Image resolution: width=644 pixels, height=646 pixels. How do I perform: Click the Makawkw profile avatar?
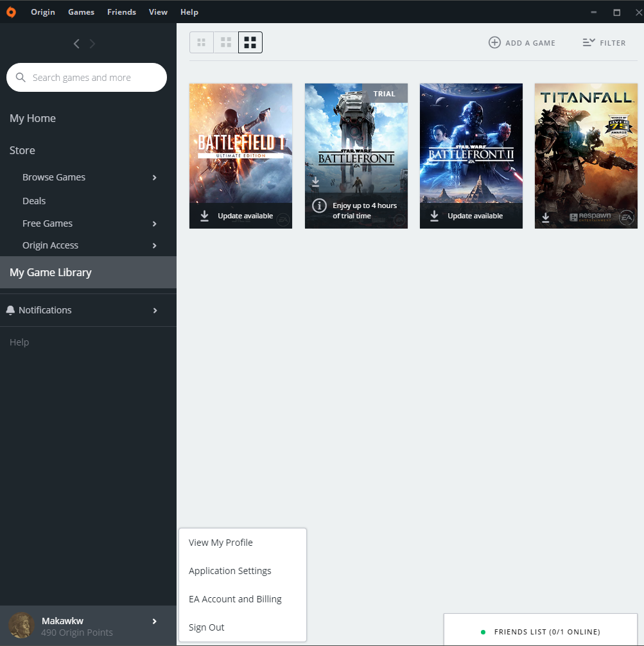(x=21, y=625)
